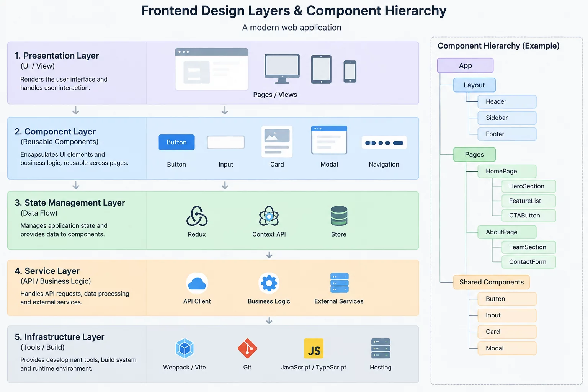Select the Layout node in the hierarchy
This screenshot has height=392, width=588.
(474, 85)
